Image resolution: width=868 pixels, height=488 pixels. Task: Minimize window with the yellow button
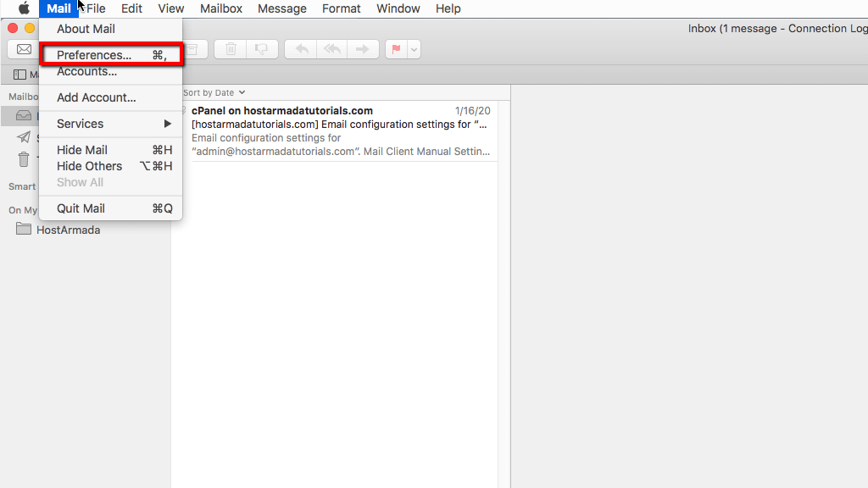30,28
